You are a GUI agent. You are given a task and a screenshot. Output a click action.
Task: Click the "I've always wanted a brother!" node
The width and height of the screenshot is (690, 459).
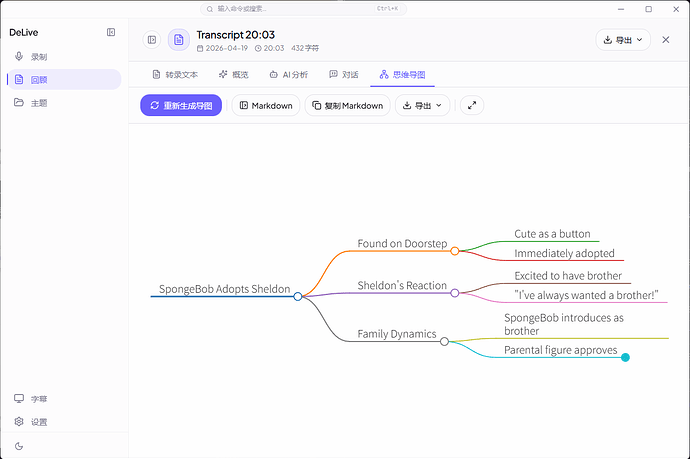tap(586, 295)
